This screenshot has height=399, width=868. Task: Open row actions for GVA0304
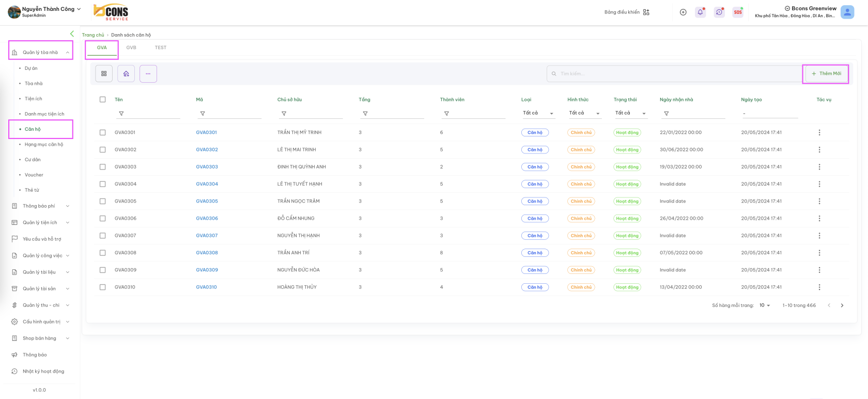coord(819,184)
